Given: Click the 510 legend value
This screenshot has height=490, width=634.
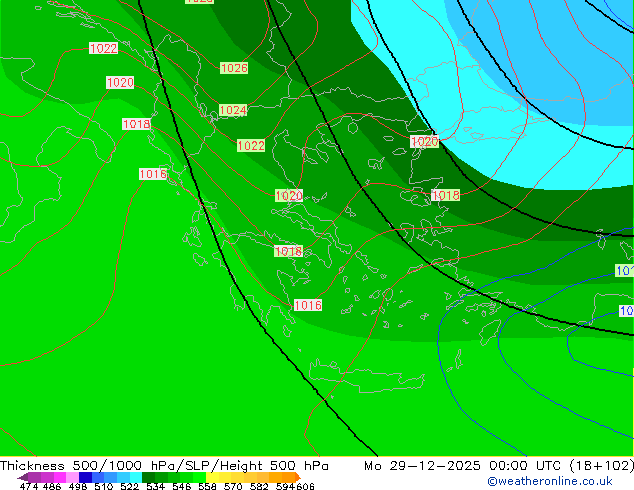Looking at the screenshot, I should 104,486.
